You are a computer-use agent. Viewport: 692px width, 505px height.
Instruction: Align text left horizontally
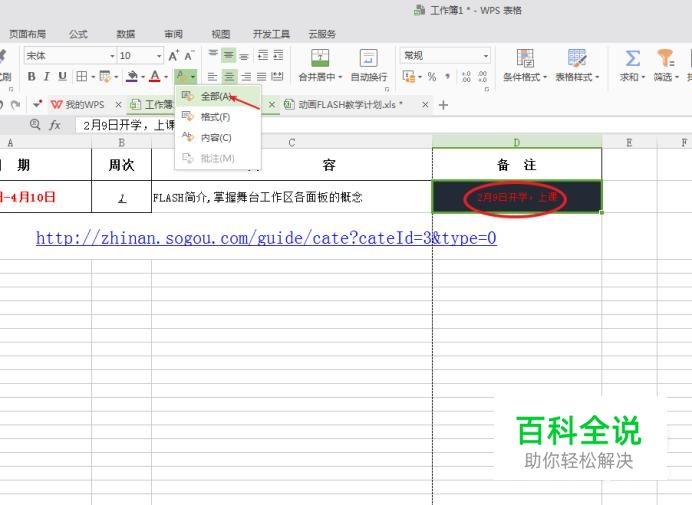[x=212, y=77]
